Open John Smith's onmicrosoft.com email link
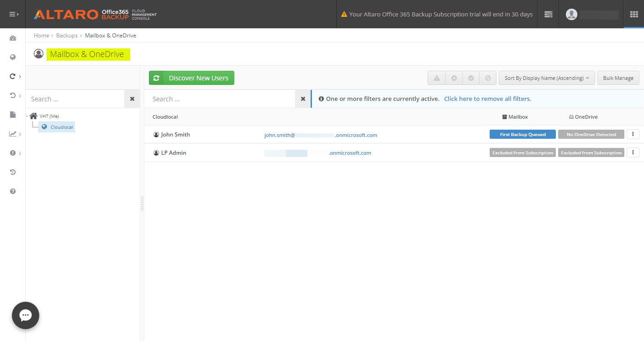Image resolution: width=644 pixels, height=341 pixels. [x=321, y=135]
